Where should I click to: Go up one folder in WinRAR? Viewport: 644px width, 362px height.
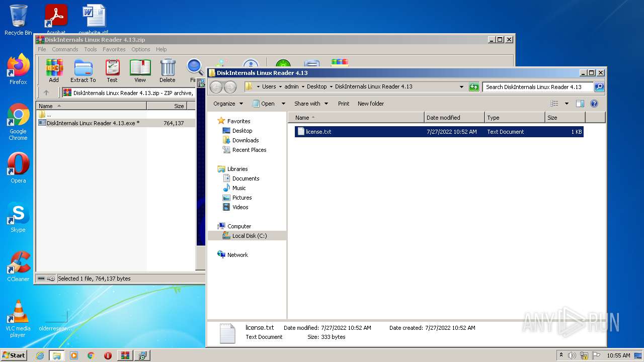click(x=46, y=93)
